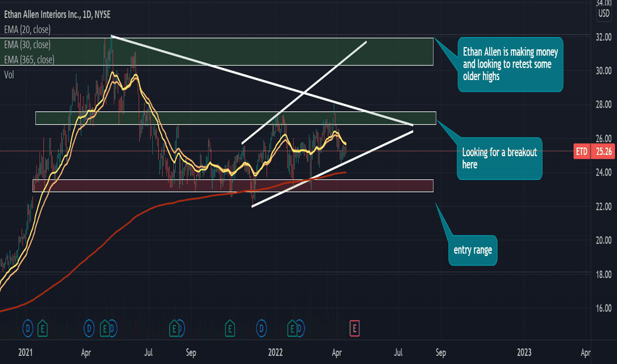Select the EMA (20, close) indicator legend

[x=27, y=30]
